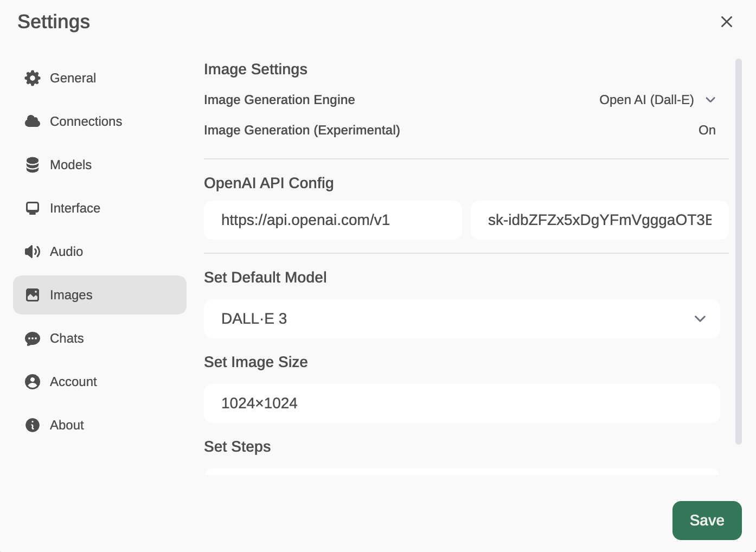Click the 1024×1024 image size field
The width and height of the screenshot is (756, 552).
[462, 403]
